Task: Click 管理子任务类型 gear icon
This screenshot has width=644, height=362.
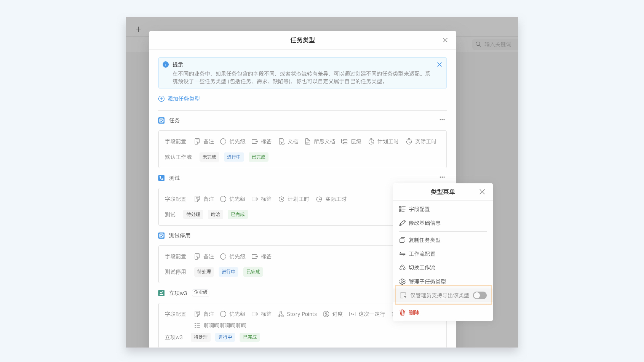Action: (x=402, y=282)
